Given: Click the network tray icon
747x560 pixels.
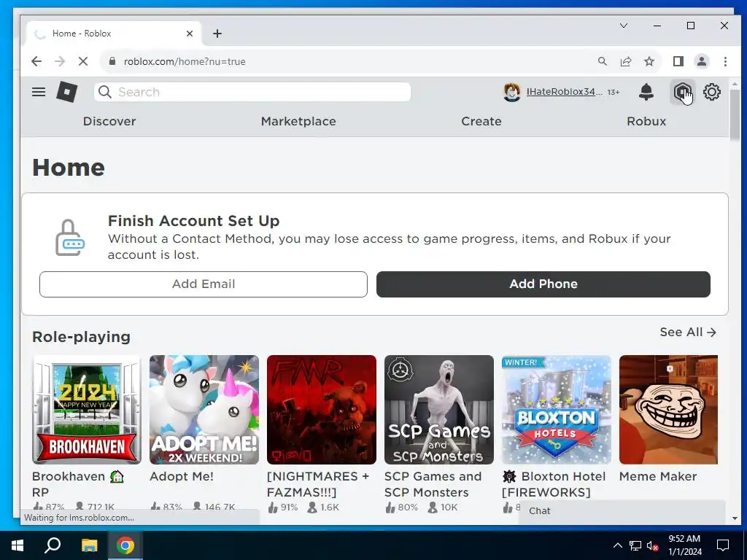Looking at the screenshot, I should 635,545.
